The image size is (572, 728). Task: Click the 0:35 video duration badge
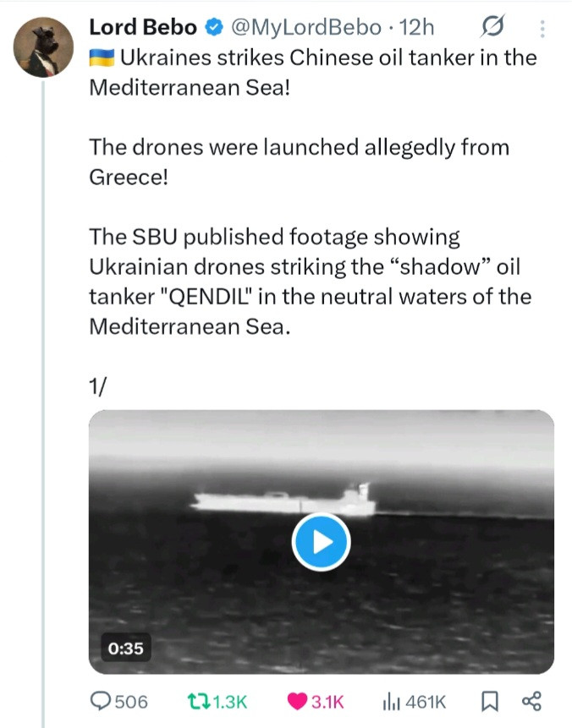(x=125, y=649)
